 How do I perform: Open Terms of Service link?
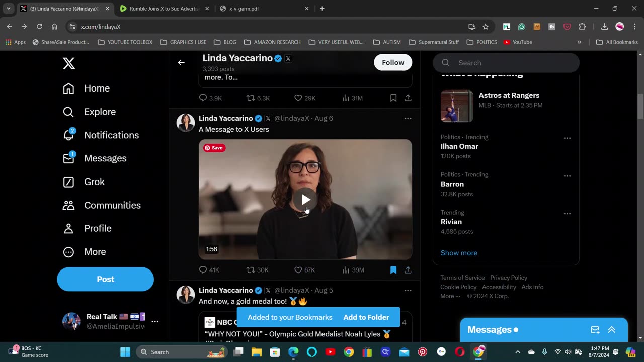click(x=462, y=278)
